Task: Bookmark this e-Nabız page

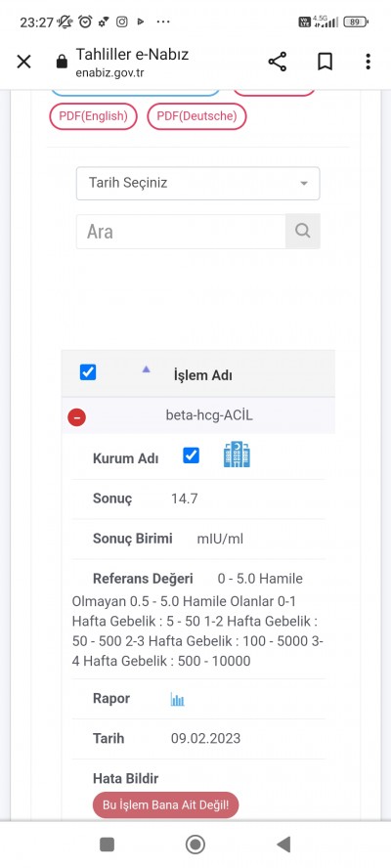Action: (x=326, y=62)
